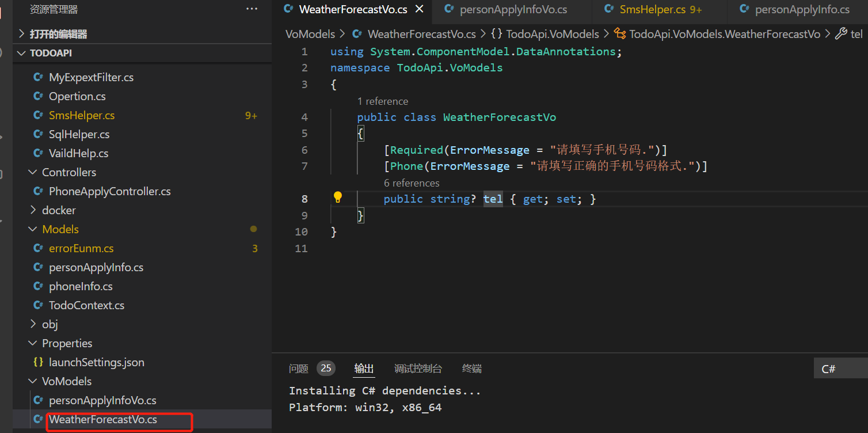Open SmsHelper.cs in the explorer
Screen dimensions: 868x433
coord(82,115)
